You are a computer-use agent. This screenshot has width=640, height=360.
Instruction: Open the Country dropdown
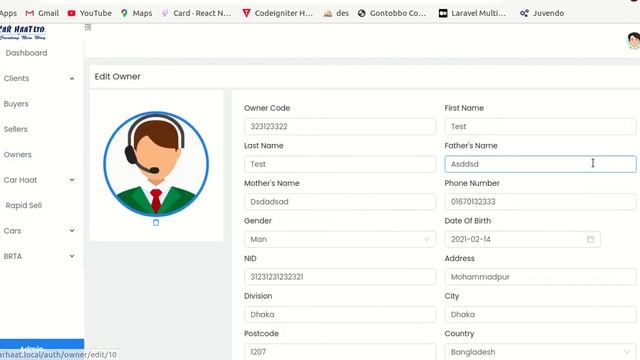tap(540, 352)
